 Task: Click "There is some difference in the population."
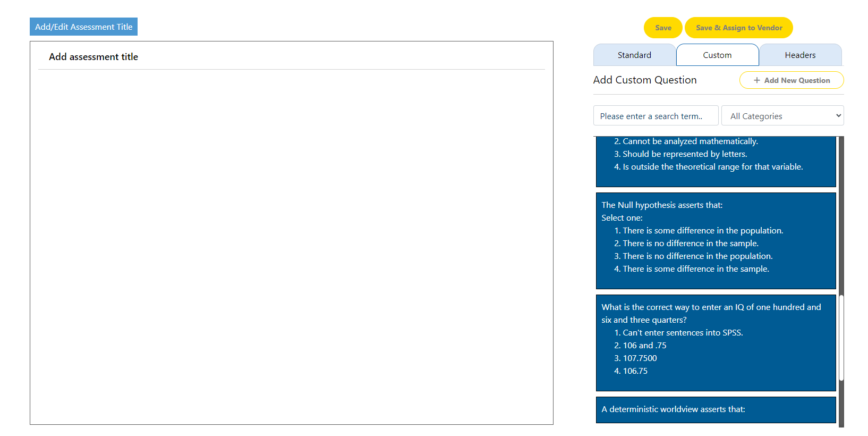click(703, 231)
